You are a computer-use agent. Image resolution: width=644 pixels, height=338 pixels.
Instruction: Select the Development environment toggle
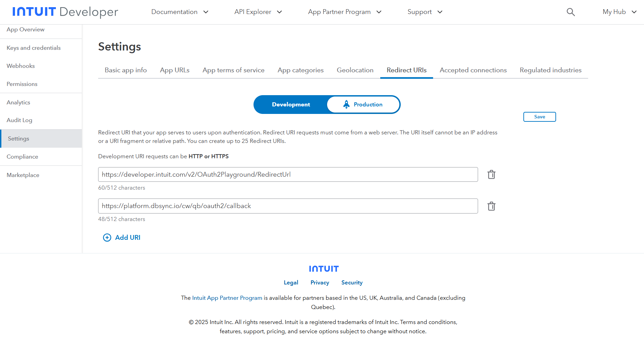[x=291, y=105]
